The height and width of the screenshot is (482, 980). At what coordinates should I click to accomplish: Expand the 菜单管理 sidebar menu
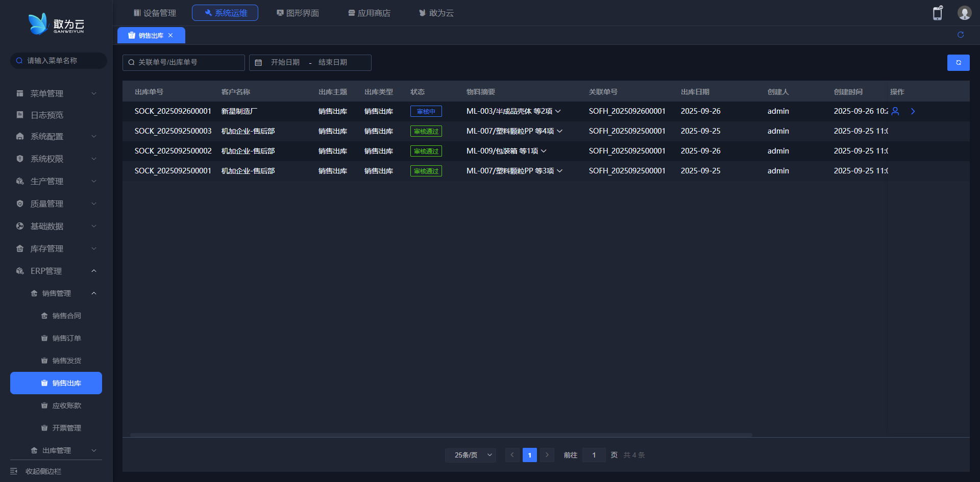click(x=56, y=93)
